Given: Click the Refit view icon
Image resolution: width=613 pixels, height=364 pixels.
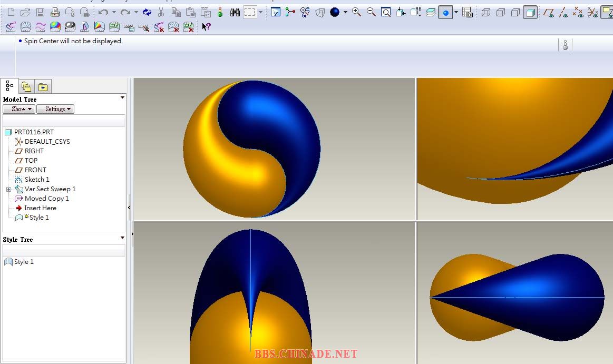Looking at the screenshot, I should 386,12.
